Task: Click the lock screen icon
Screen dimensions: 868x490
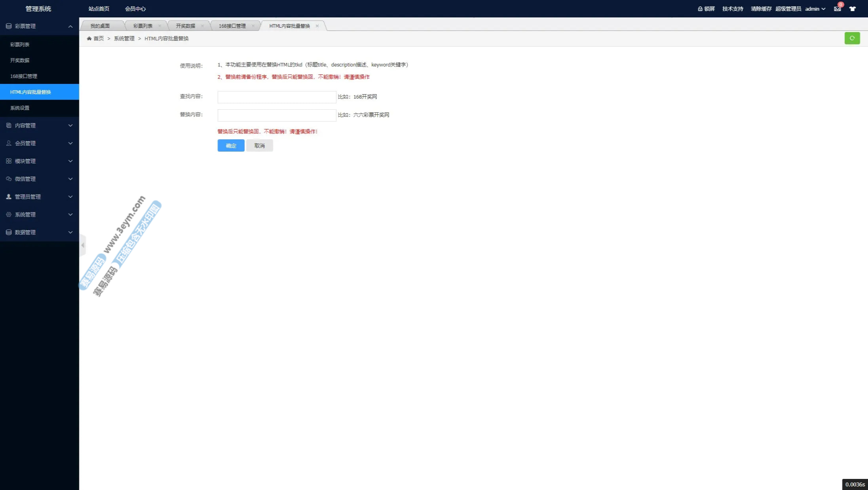Action: (x=700, y=9)
